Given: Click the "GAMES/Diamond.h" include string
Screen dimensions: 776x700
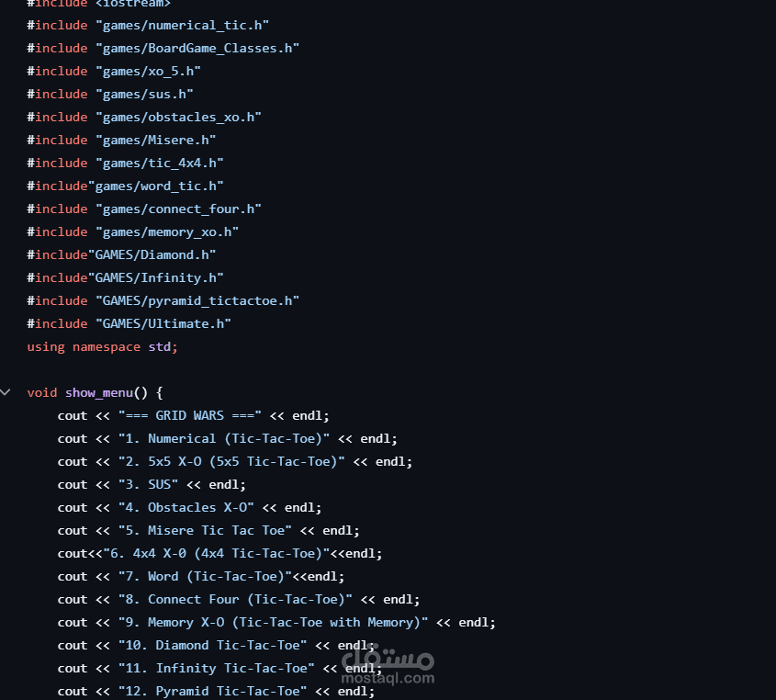Looking at the screenshot, I should [152, 254].
